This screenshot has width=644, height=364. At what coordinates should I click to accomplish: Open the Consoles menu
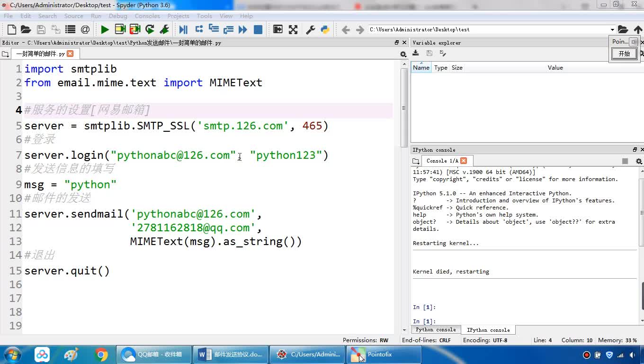tap(147, 16)
